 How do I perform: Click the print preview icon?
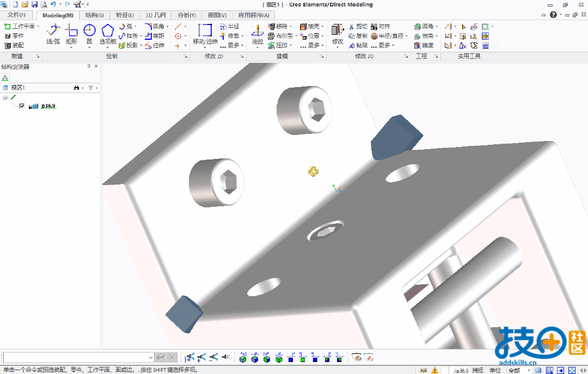pos(44,4)
